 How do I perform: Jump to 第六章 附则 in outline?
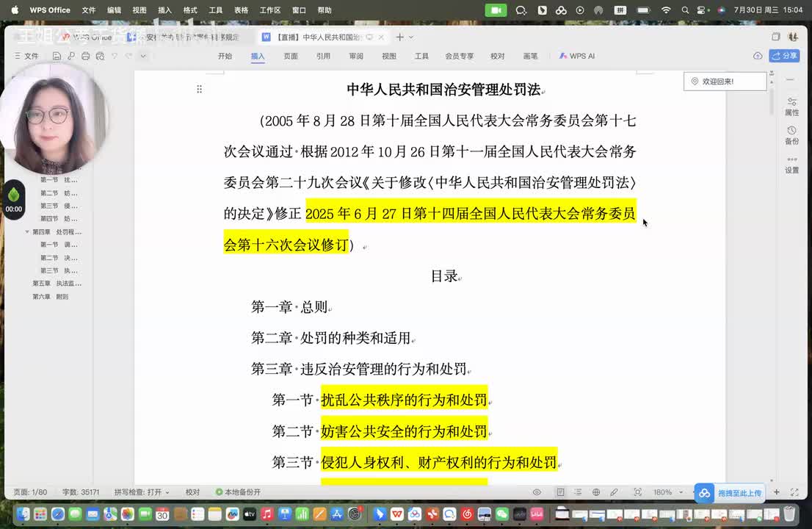tap(51, 296)
